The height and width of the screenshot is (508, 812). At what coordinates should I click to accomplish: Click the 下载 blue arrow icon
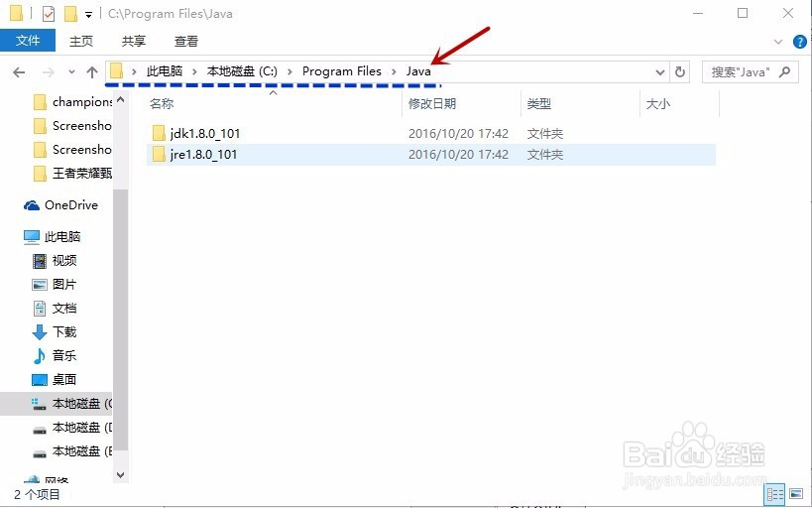click(40, 332)
